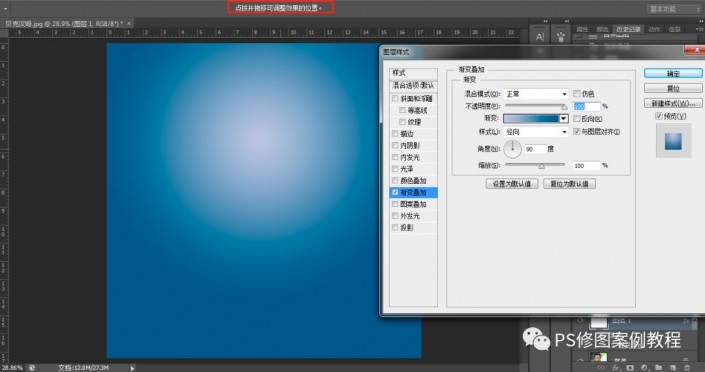Uncheck 渐变叠加 (Gradient Overlay) checkbox
Viewport: 705px width, 372px height.
(395, 193)
